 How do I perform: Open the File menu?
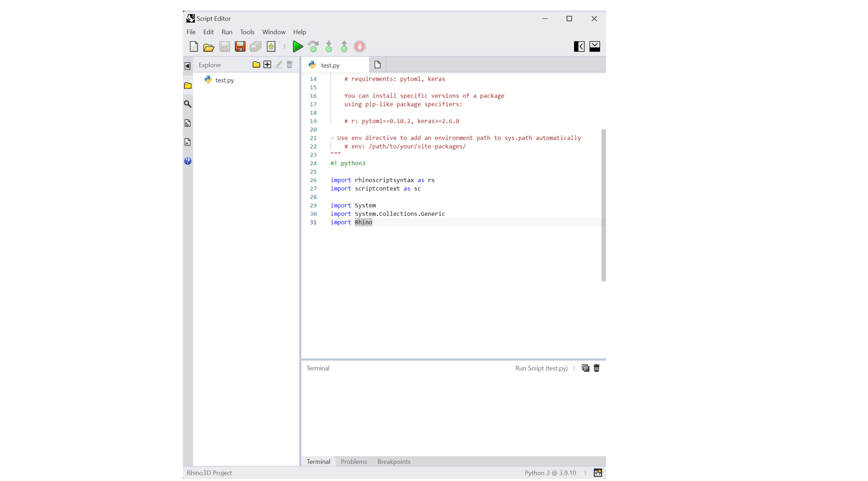click(x=191, y=32)
